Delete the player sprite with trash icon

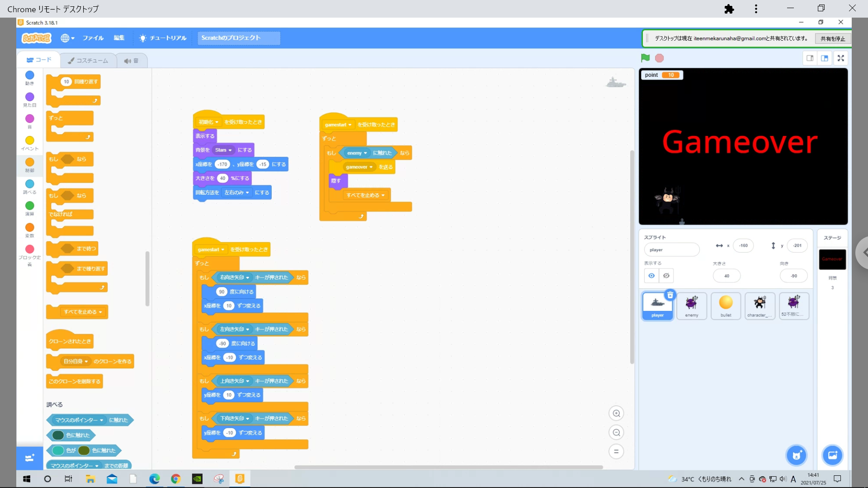670,295
